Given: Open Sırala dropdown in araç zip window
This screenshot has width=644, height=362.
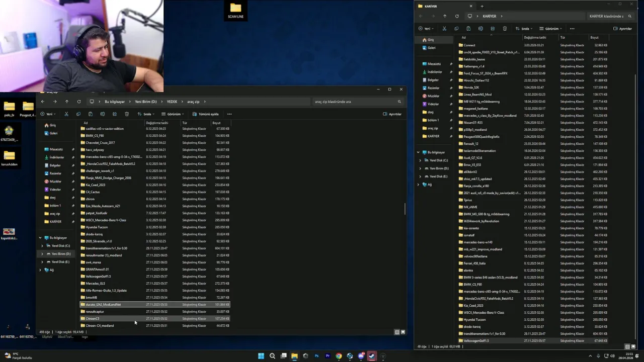Looking at the screenshot, I should click(x=145, y=114).
